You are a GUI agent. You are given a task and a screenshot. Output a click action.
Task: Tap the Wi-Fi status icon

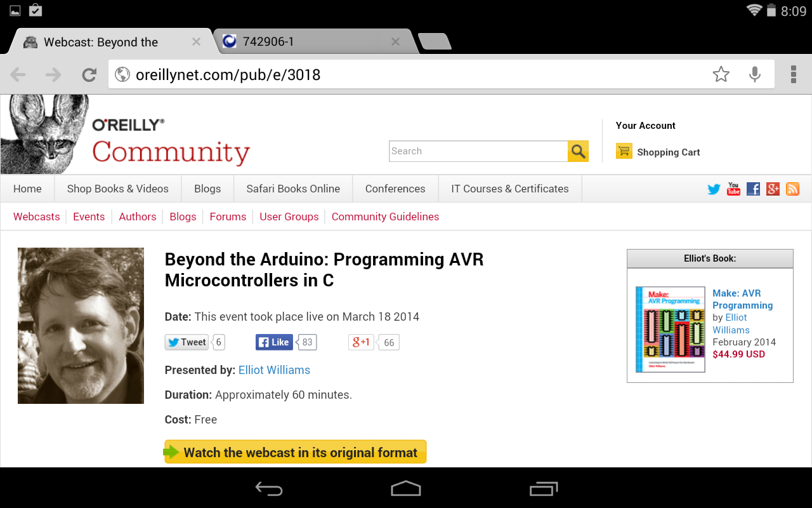pyautogui.click(x=754, y=10)
